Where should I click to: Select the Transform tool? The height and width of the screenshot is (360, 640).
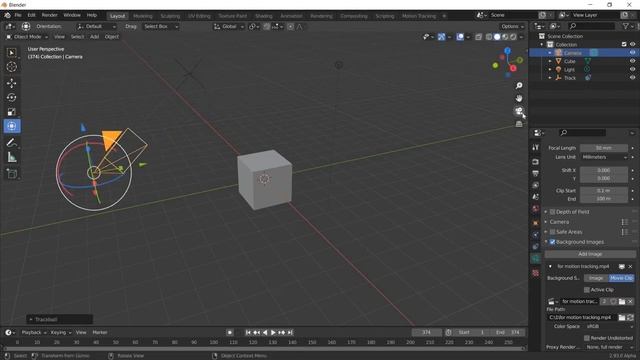click(11, 126)
